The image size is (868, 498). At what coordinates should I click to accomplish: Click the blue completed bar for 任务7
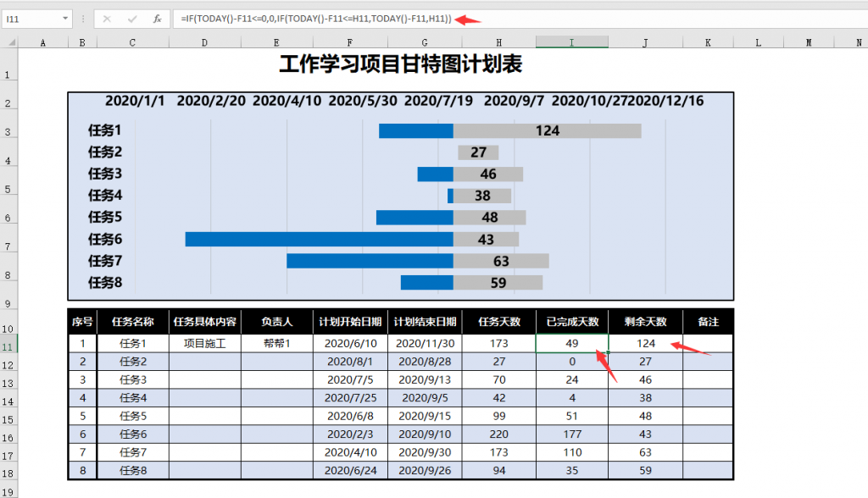370,261
